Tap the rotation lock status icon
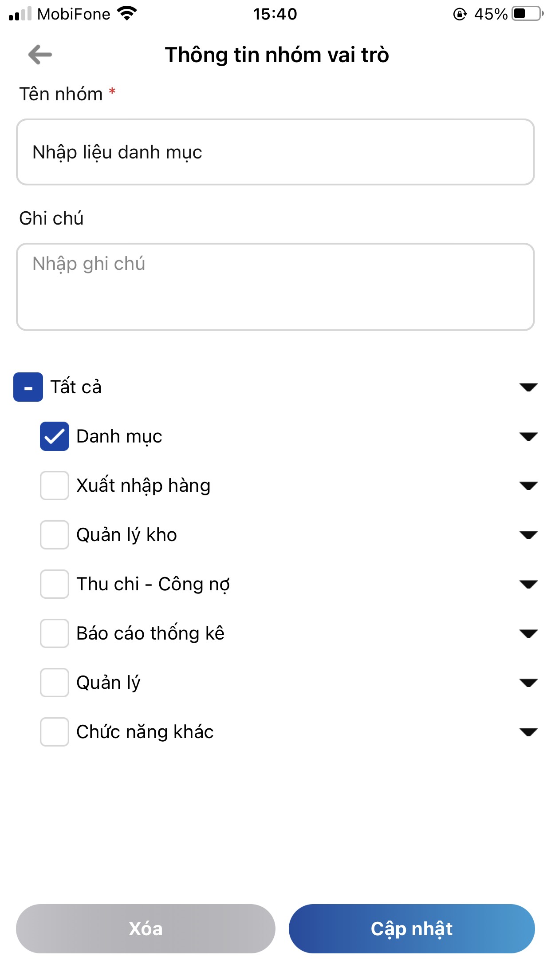Viewport: 551px width, 980px height. click(460, 14)
